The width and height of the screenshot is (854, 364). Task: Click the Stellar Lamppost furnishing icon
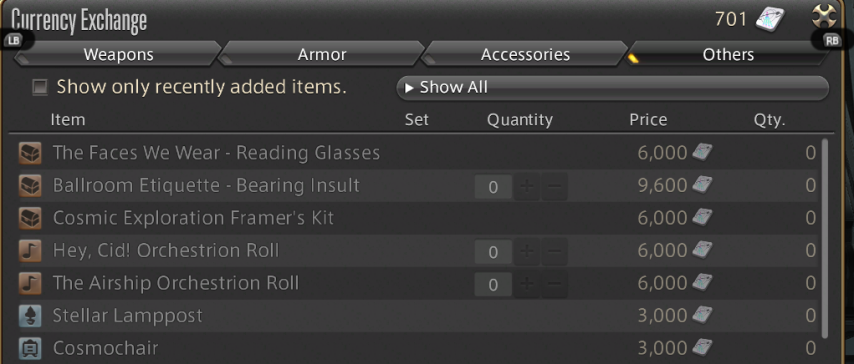point(29,316)
